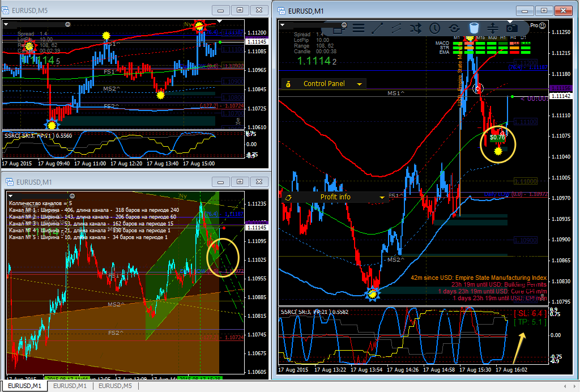Click the H1 timeframe label in indicator grid
The height and width of the screenshot is (392, 580).
503,38
